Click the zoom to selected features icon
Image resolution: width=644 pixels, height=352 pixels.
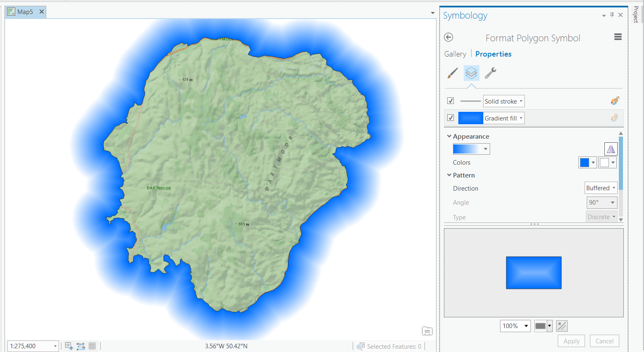coord(361,346)
